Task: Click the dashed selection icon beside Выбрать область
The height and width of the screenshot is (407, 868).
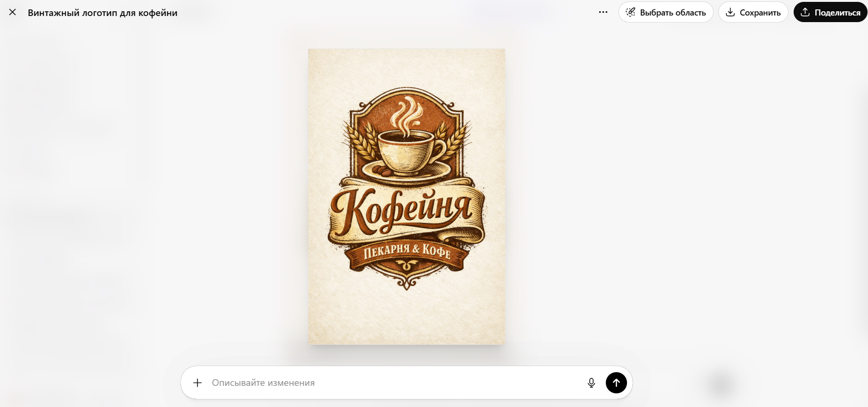Action: (631, 12)
